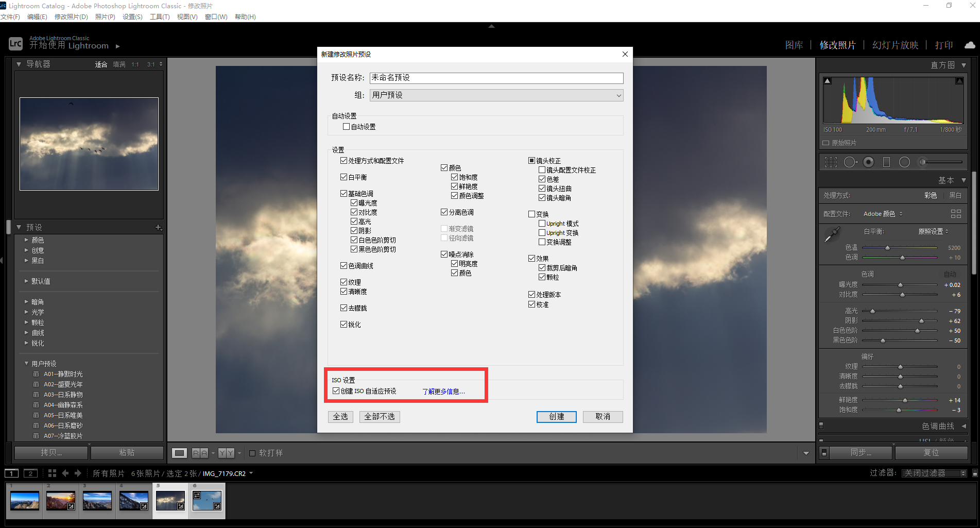Switch to the 图库 module
Viewport: 980px width, 528px height.
point(794,45)
